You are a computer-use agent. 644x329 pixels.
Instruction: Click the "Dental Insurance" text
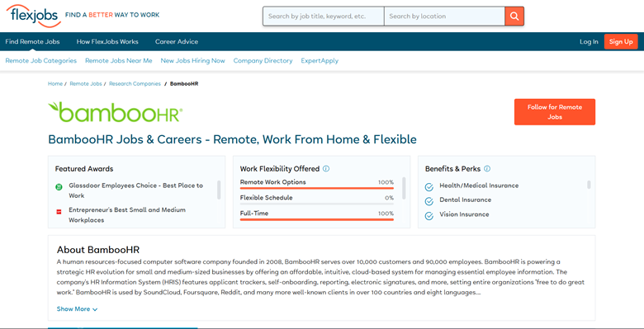[x=466, y=200]
